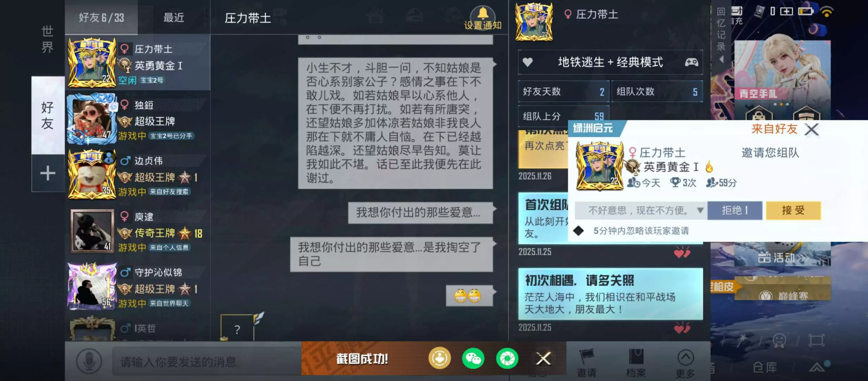Dismiss the screenshot success banner
Viewport: 868px width, 381px height.
544,359
